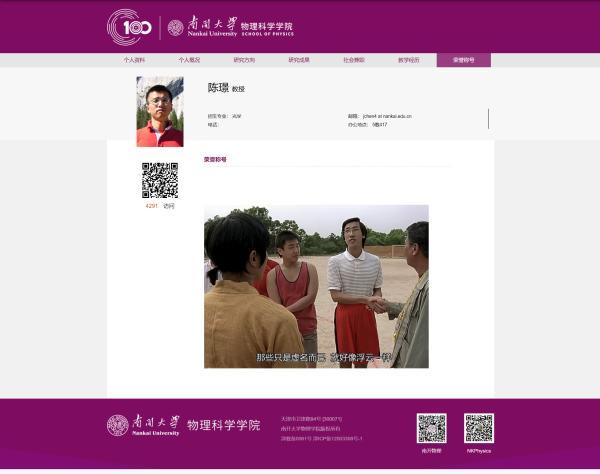Click the professor's profile photo
This screenshot has width=600, height=474.
coord(160,111)
